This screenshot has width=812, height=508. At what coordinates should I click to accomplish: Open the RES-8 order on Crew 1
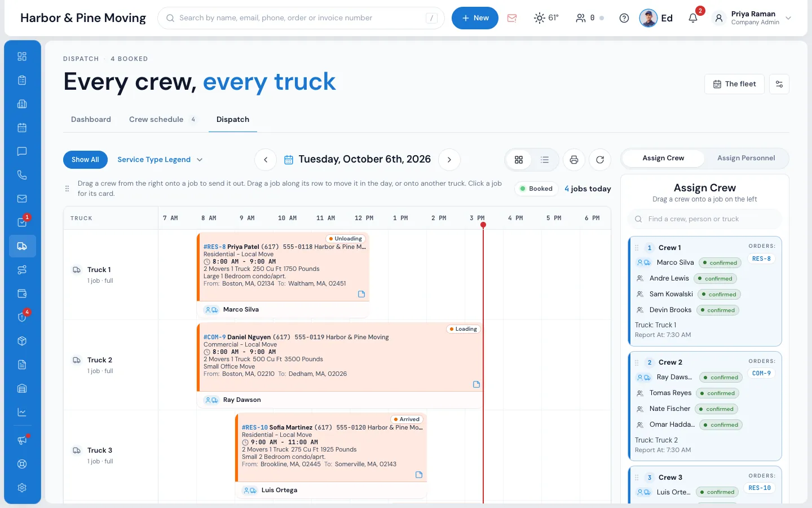coord(761,259)
